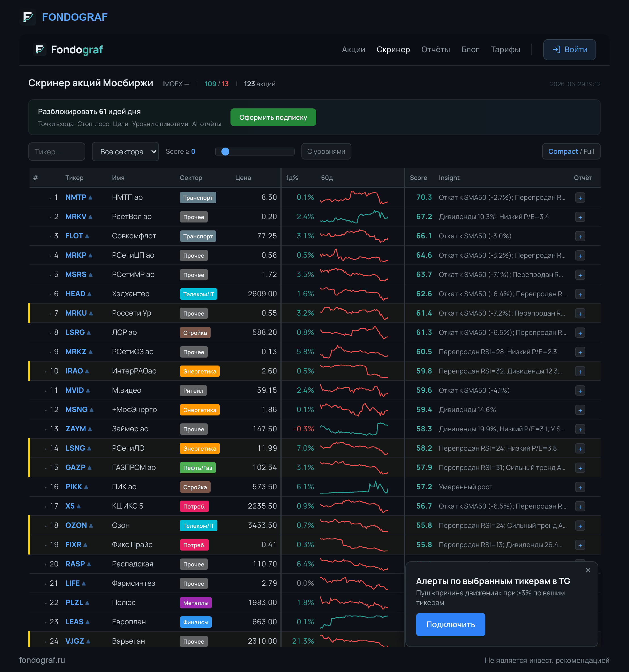Close the Telegram alerts popup
This screenshot has height=672, width=629.
588,570
